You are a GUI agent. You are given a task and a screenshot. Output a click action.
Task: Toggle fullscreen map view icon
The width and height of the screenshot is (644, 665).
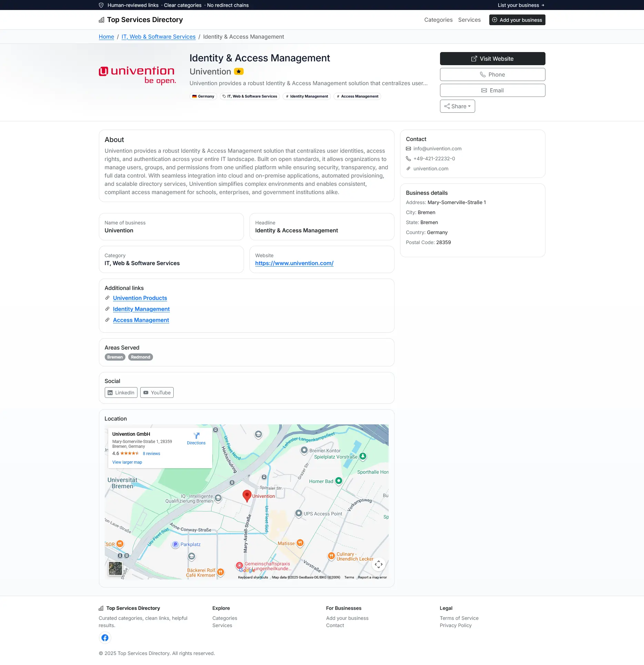[x=378, y=564]
